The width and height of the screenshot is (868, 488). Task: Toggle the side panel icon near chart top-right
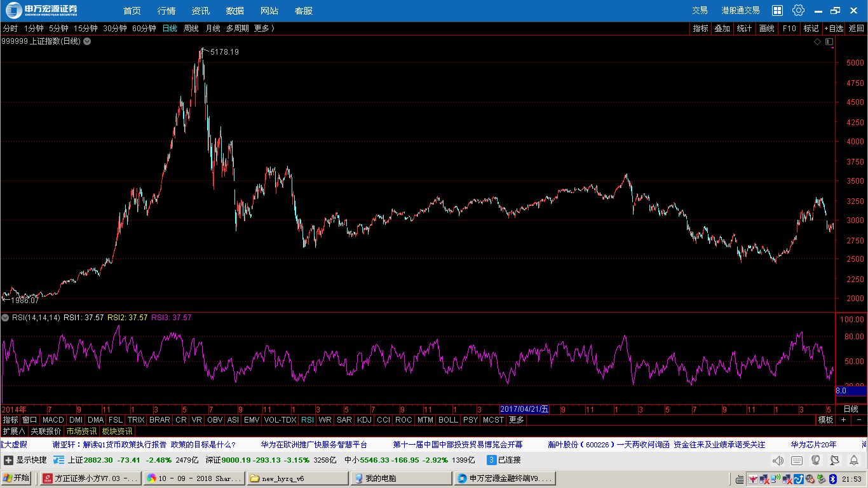coord(829,41)
